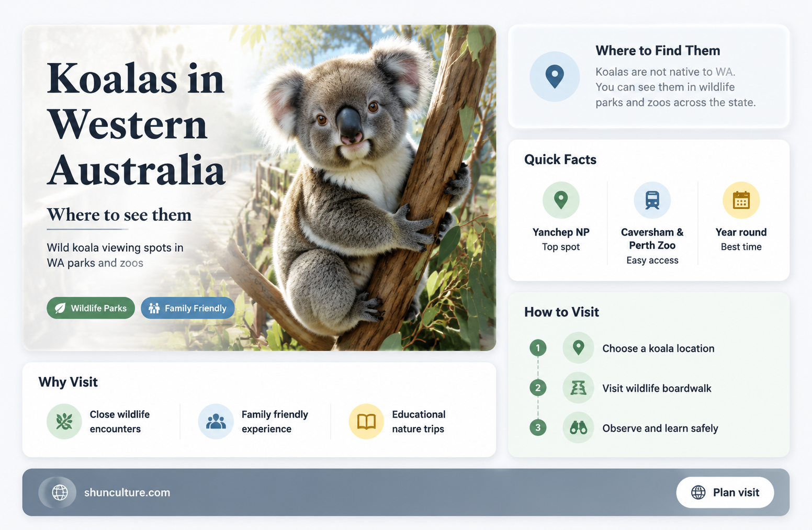Click the Choose a koala location step
This screenshot has width=812, height=530.
tap(658, 348)
